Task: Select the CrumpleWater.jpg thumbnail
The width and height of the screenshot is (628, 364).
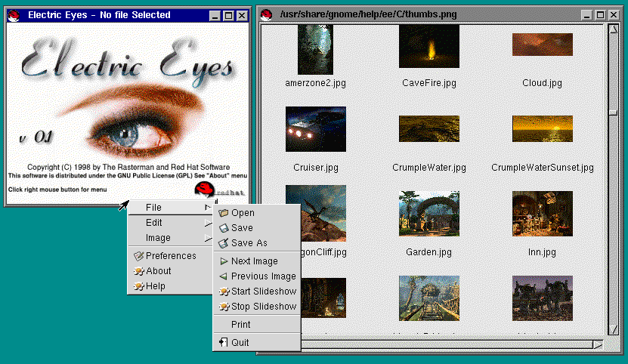Action: pyautogui.click(x=429, y=129)
